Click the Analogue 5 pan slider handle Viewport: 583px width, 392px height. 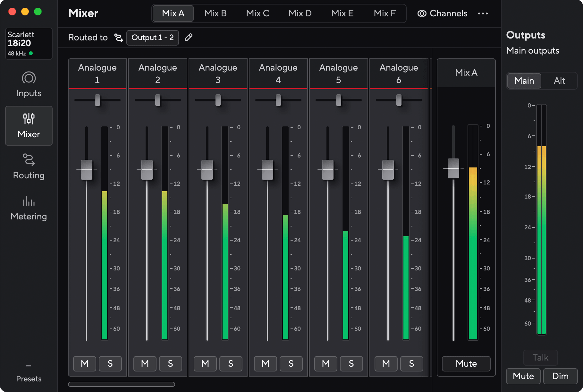(x=339, y=100)
